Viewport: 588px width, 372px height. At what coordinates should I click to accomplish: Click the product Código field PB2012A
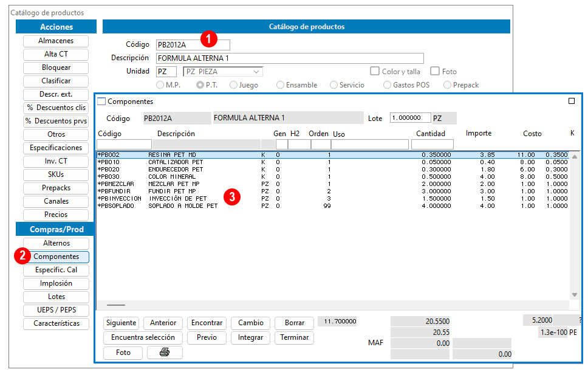(x=193, y=44)
